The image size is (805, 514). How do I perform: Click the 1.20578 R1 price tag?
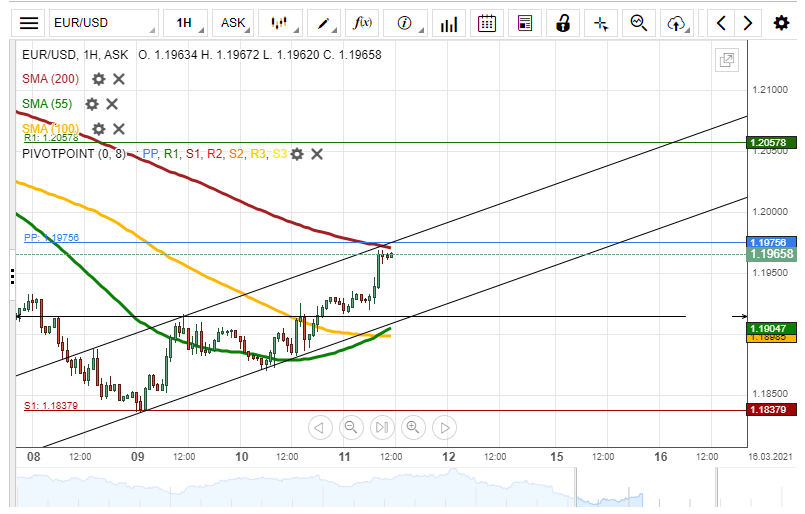coord(771,143)
